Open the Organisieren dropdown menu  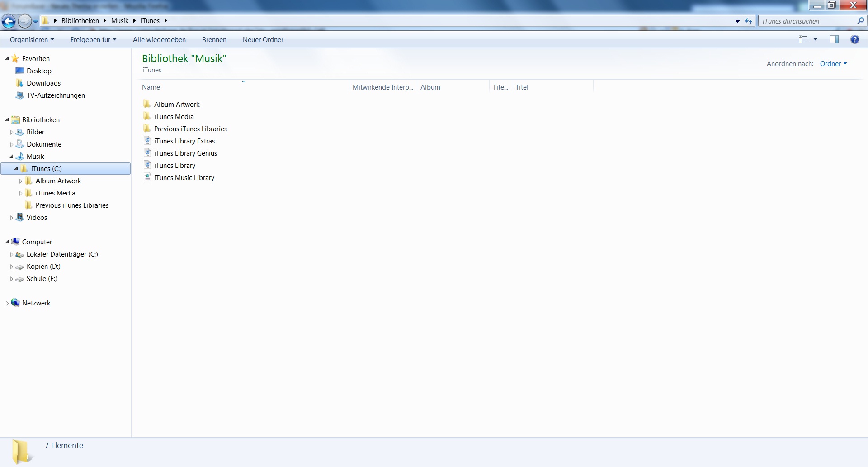point(32,40)
